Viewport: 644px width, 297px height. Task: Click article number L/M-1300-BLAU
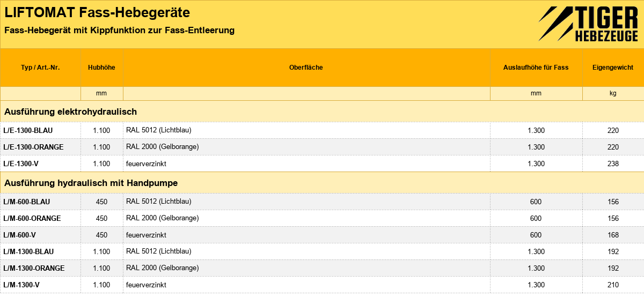point(28,251)
